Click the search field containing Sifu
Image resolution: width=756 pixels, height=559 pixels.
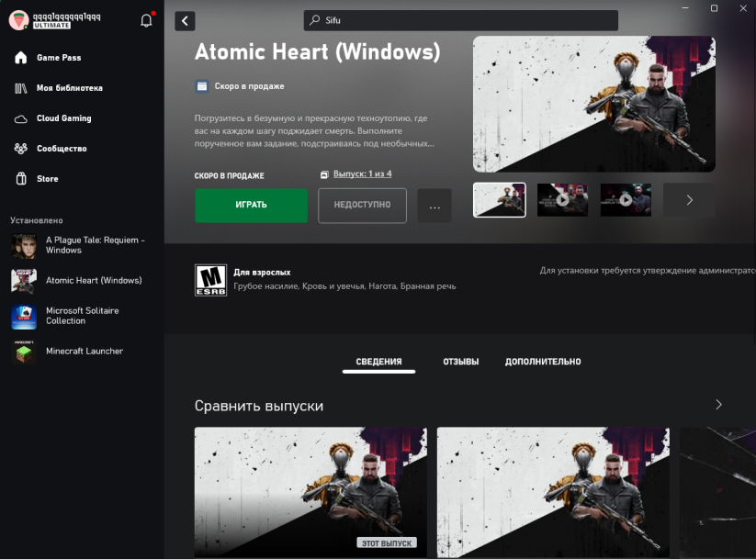[x=461, y=20]
